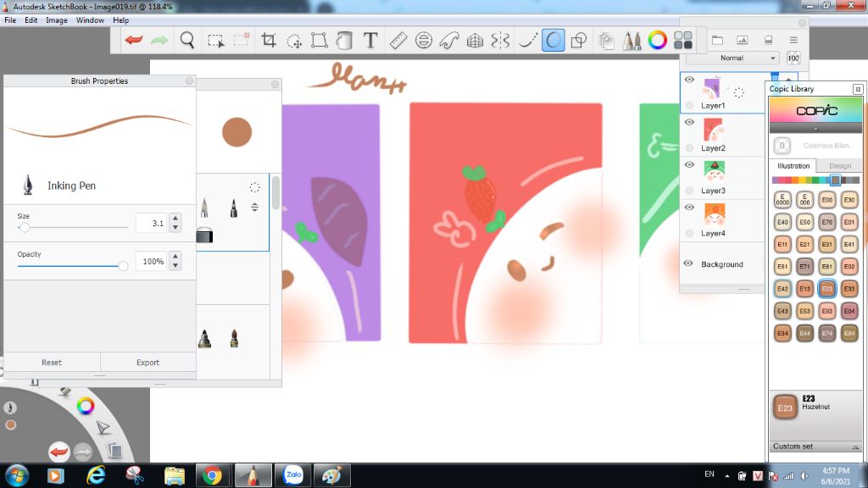Show hidden system tray icons arrow
Image resolution: width=868 pixels, height=488 pixels.
(726, 475)
